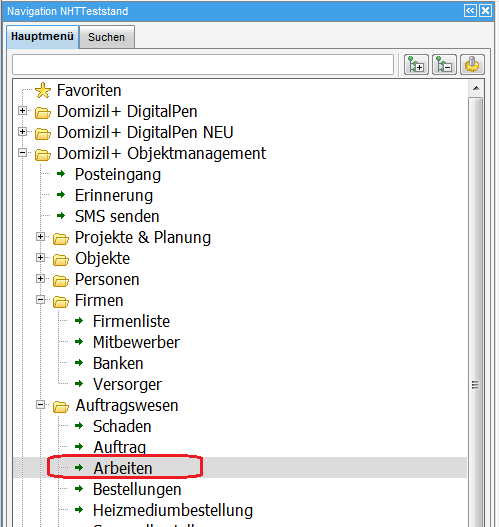This screenshot has height=527, width=499.
Task: Click the vertical scrollbar thumb grip
Action: point(475,384)
